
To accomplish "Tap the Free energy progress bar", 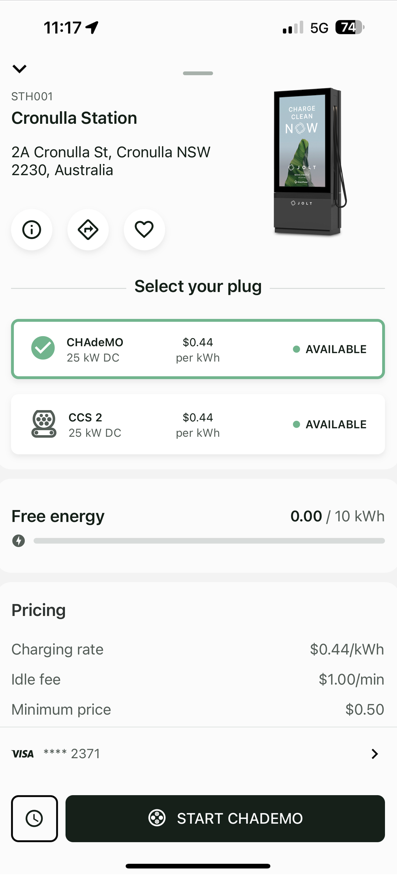I will (x=209, y=541).
